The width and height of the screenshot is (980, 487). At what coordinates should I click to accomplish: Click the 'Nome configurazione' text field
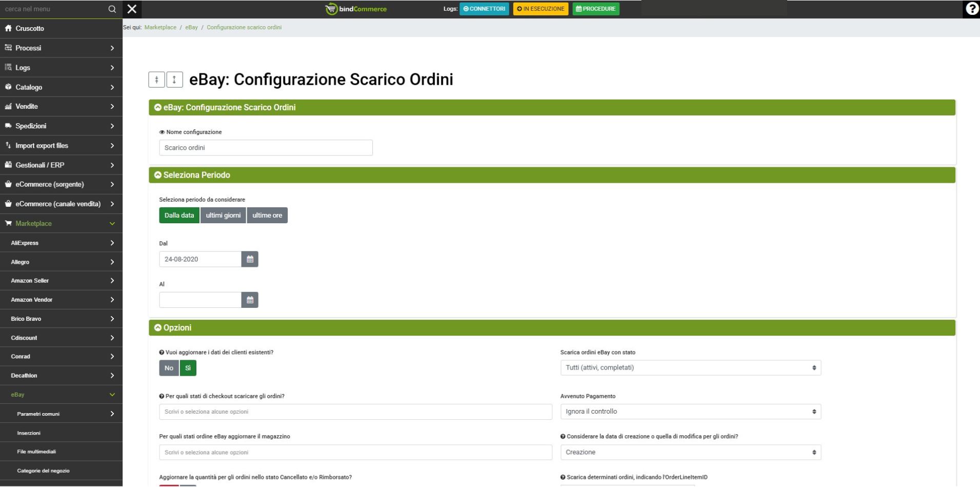click(266, 148)
